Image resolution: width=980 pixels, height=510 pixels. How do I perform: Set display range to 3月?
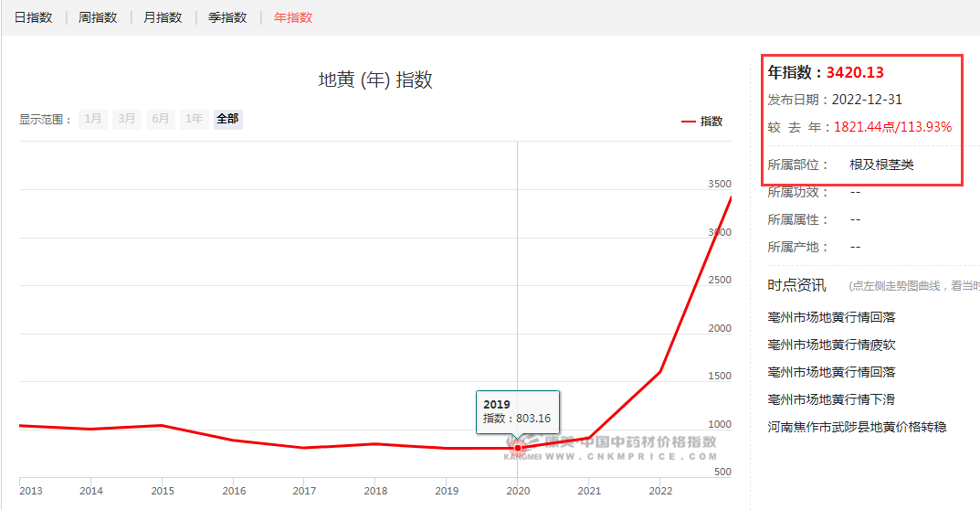click(127, 119)
